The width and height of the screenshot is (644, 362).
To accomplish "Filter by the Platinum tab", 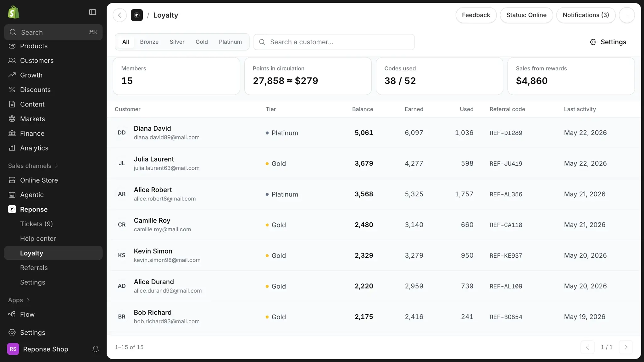I will tap(230, 42).
